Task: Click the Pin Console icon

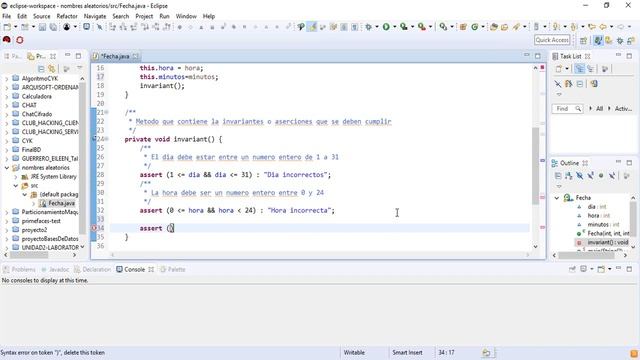Action: 572,269
